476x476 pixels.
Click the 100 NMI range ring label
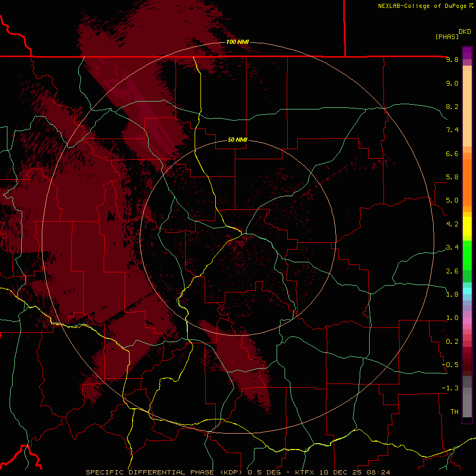coord(237,42)
